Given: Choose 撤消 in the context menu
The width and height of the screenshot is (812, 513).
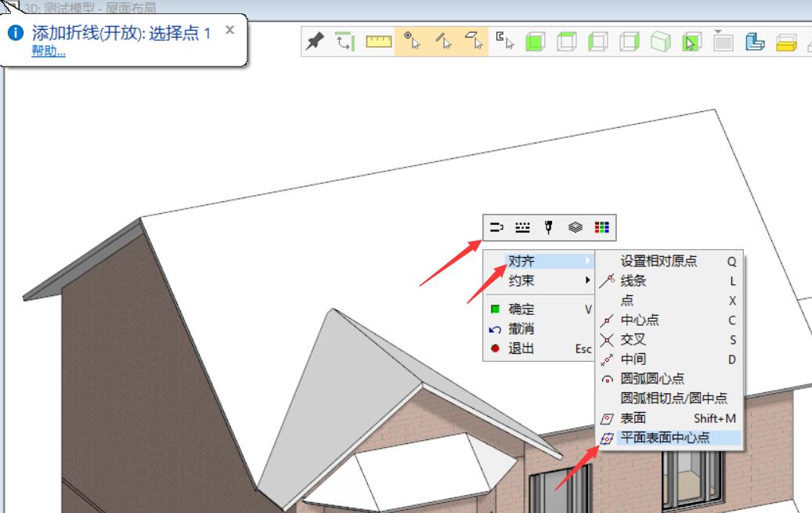Looking at the screenshot, I should point(539,329).
